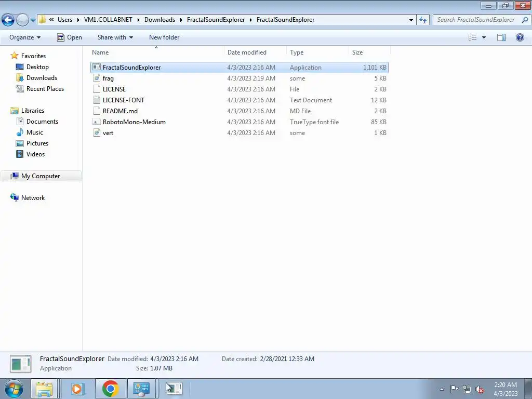Click the Windows Media Player taskbar icon
The width and height of the screenshot is (532, 399).
tap(77, 389)
